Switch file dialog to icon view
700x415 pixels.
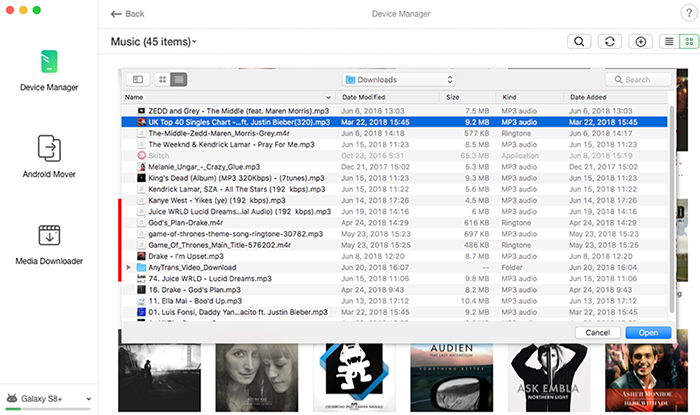click(162, 79)
